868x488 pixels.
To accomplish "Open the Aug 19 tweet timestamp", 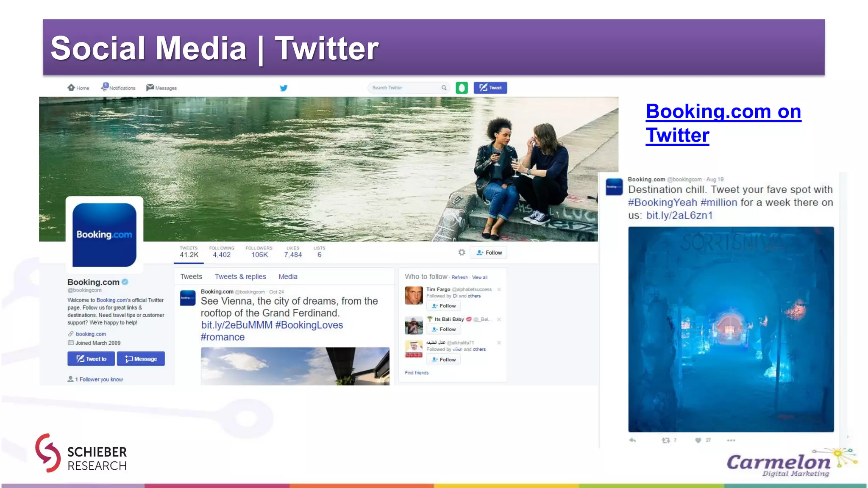I will coord(715,179).
